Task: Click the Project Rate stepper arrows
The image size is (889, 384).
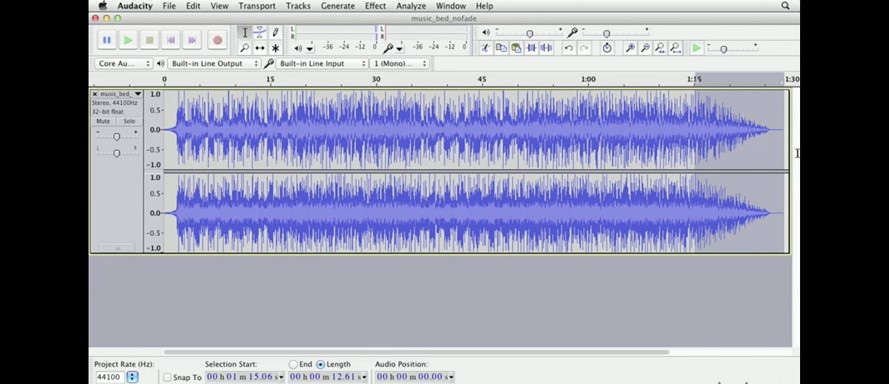Action: [x=132, y=377]
